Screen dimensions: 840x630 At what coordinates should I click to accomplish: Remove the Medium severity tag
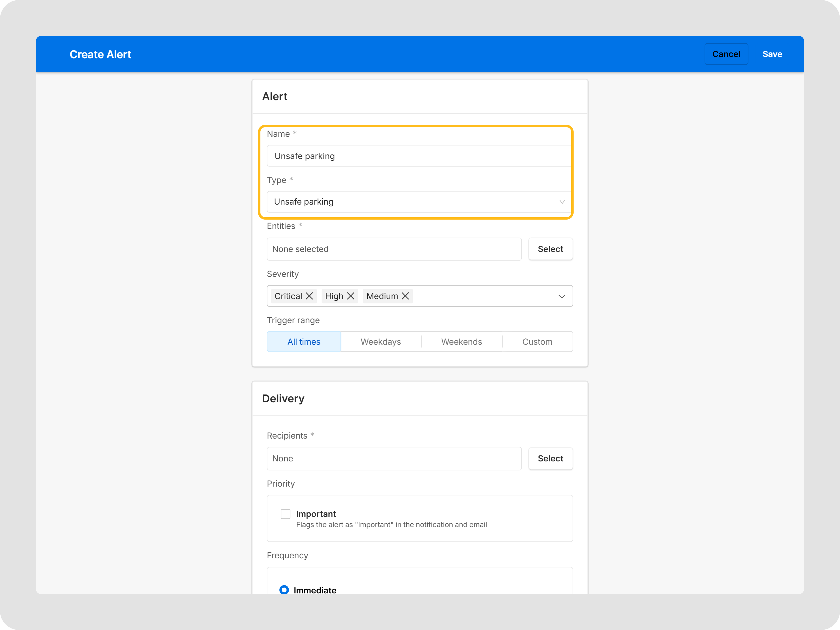[405, 296]
